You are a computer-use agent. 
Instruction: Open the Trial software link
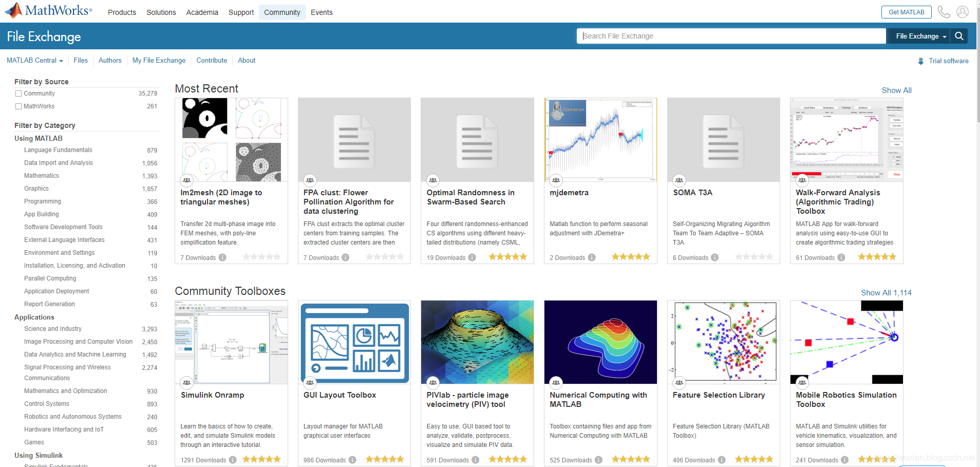click(949, 61)
